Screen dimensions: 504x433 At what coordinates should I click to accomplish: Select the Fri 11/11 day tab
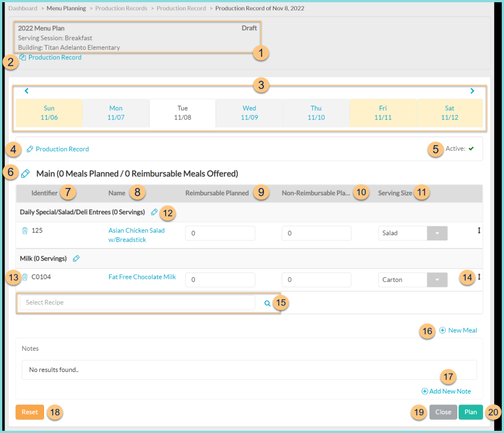pos(382,113)
